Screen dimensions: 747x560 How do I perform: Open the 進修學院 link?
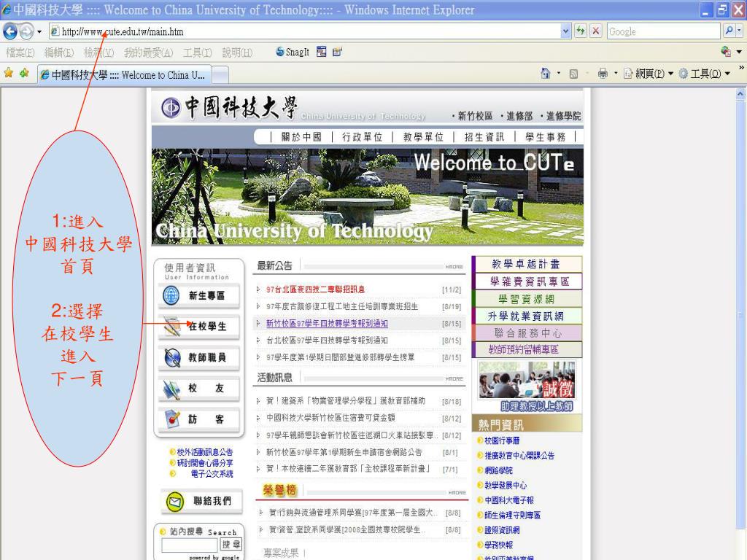point(563,116)
